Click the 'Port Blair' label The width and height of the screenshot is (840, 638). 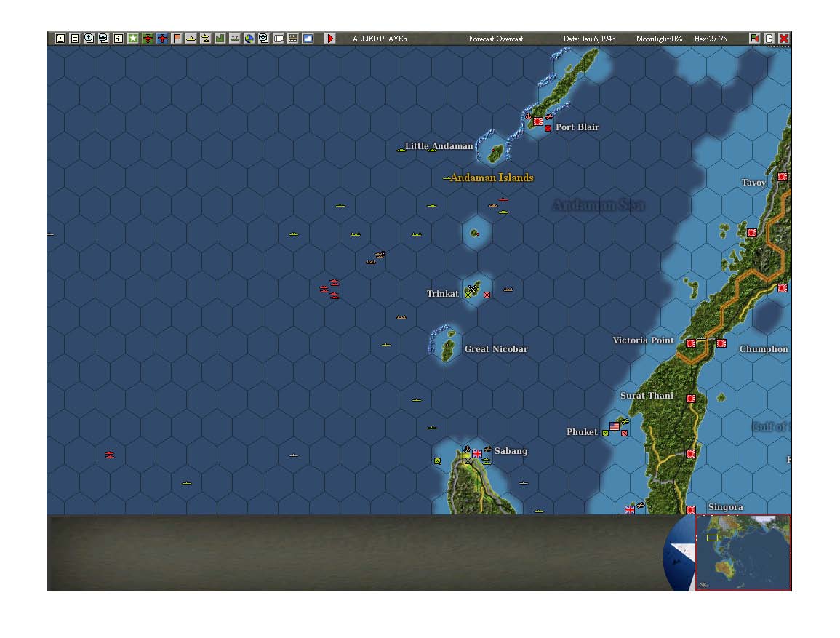coord(577,127)
